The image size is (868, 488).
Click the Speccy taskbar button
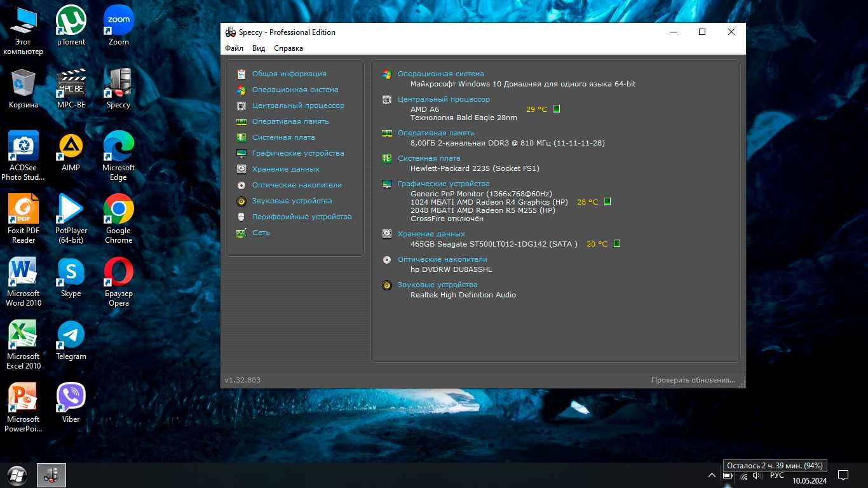coord(51,475)
